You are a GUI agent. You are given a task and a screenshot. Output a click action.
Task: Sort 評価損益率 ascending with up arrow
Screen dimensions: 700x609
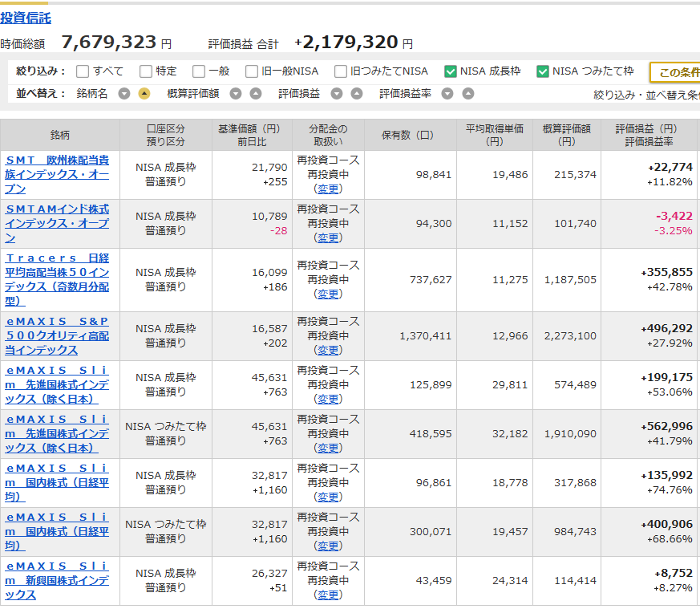click(467, 94)
